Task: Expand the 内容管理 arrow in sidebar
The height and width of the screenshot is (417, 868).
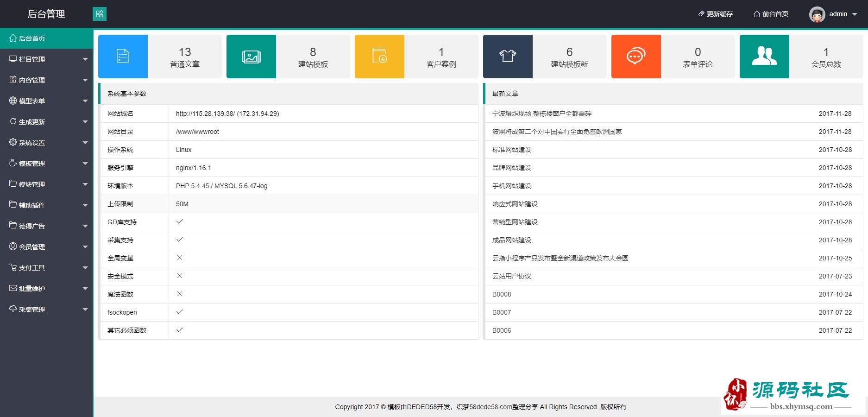Action: click(x=85, y=80)
